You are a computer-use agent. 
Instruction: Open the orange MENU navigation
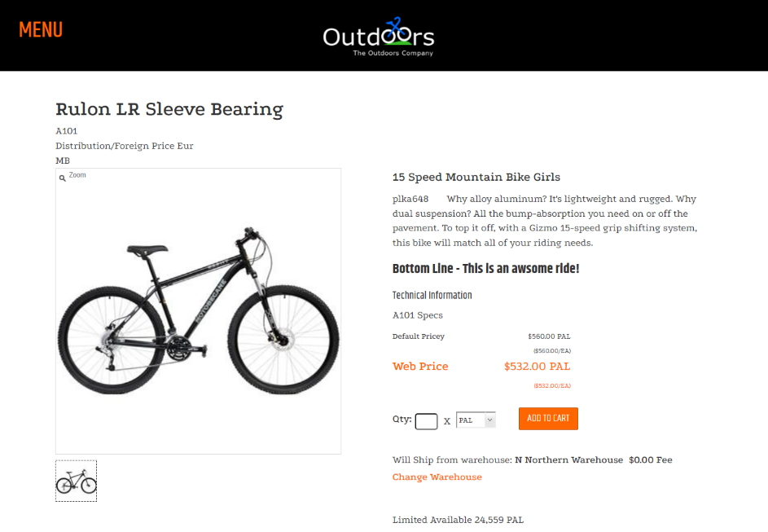click(41, 29)
